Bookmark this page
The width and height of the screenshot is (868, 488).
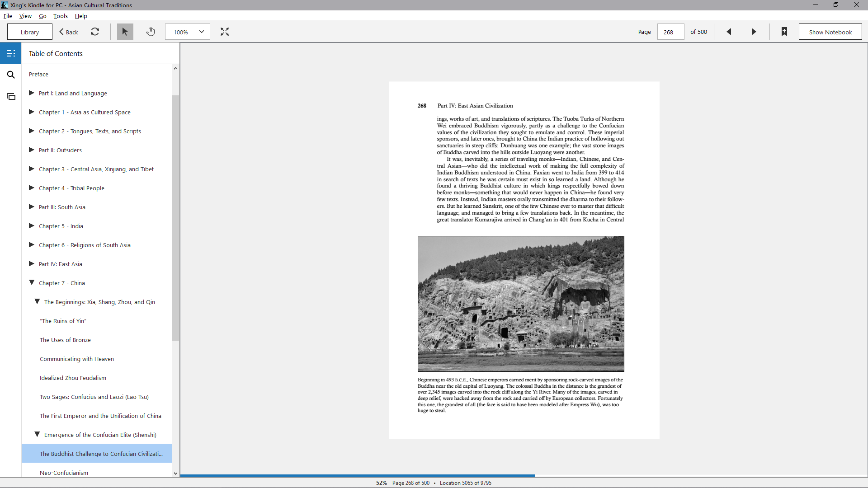[784, 32]
